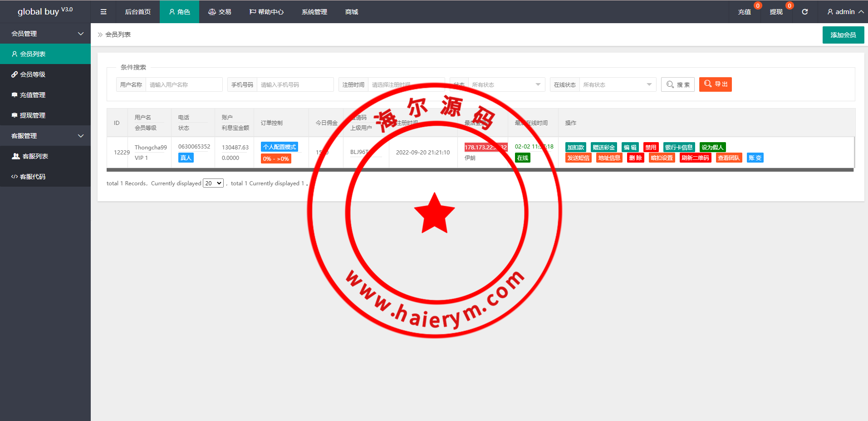Click the orange 导出 export button
This screenshot has height=421, width=868.
(715, 84)
